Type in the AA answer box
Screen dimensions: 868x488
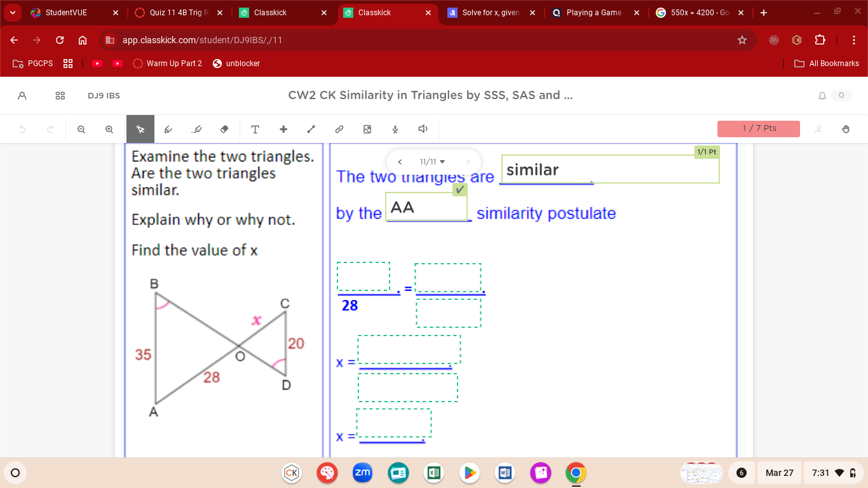tap(426, 207)
